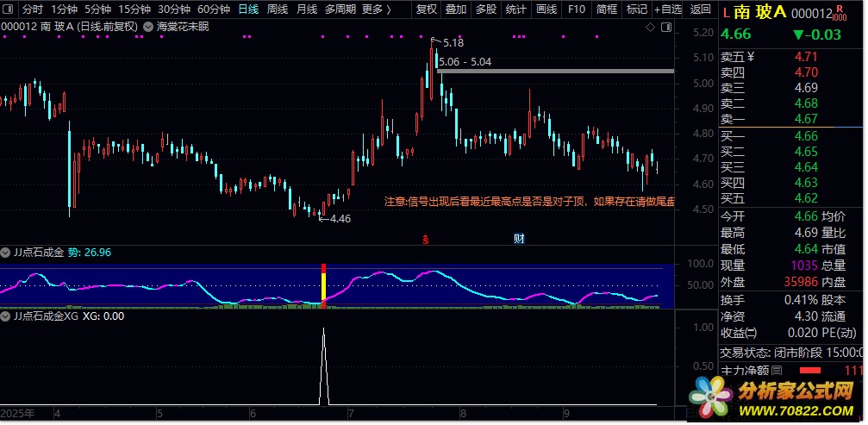Toggle the 复权 adjustment button

pyautogui.click(x=426, y=9)
